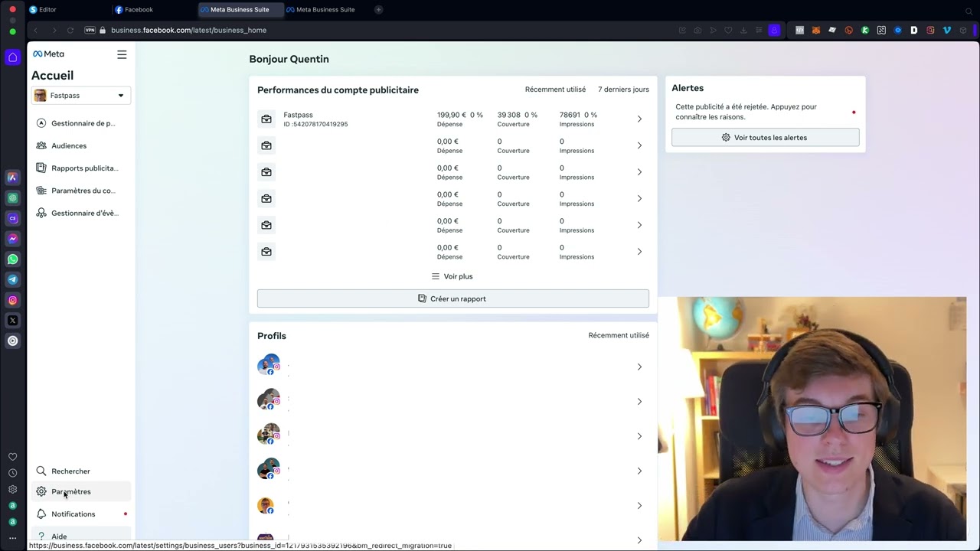
Task: Click the home icon at browser sidebar top
Action: pos(12,57)
